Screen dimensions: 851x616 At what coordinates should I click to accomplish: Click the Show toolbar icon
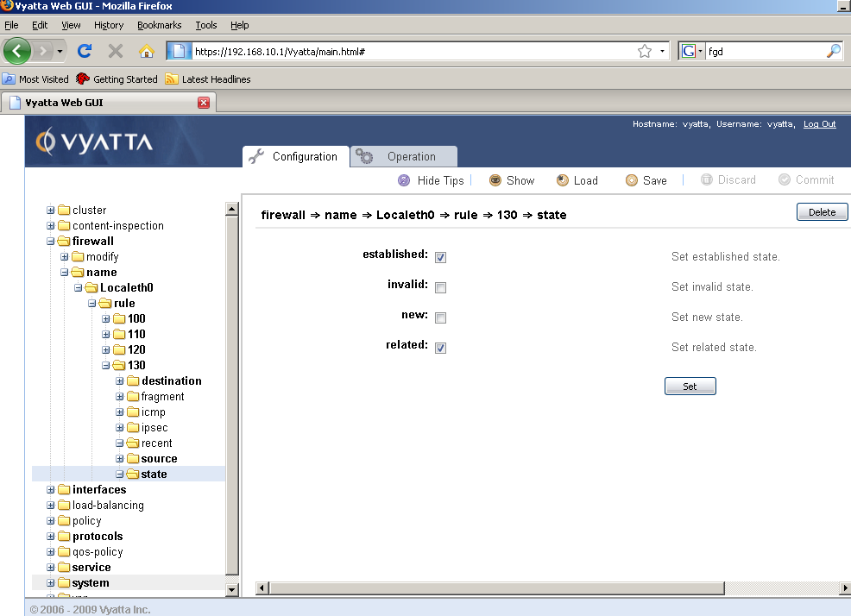495,180
